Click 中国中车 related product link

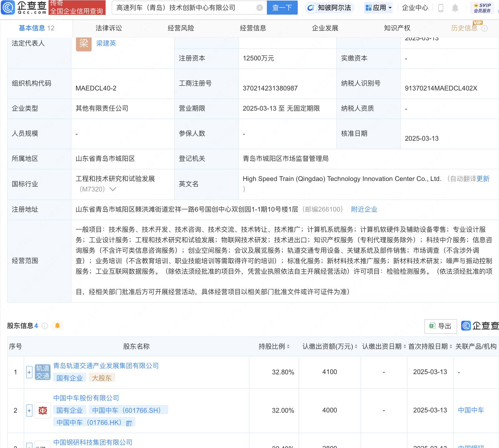pyautogui.click(x=471, y=410)
